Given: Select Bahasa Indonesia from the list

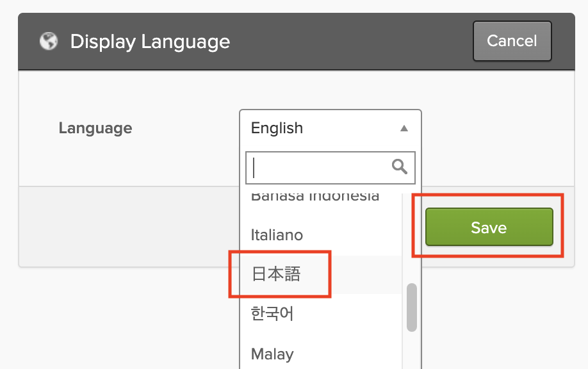Looking at the screenshot, I should 315,197.
